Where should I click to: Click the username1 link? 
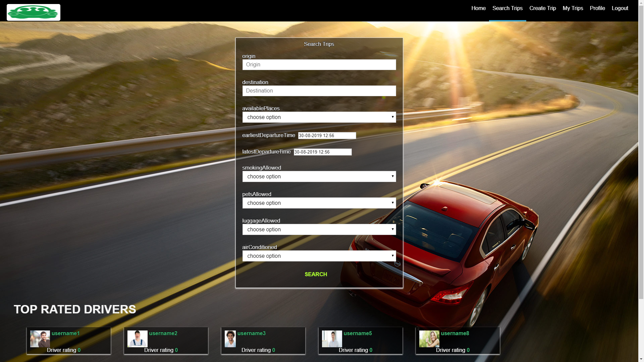pos(66,333)
